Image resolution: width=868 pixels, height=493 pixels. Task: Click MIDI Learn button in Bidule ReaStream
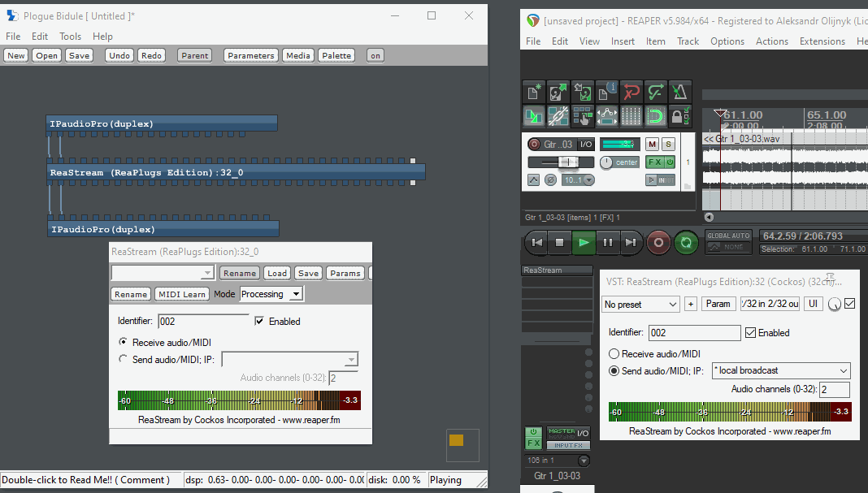(x=182, y=294)
